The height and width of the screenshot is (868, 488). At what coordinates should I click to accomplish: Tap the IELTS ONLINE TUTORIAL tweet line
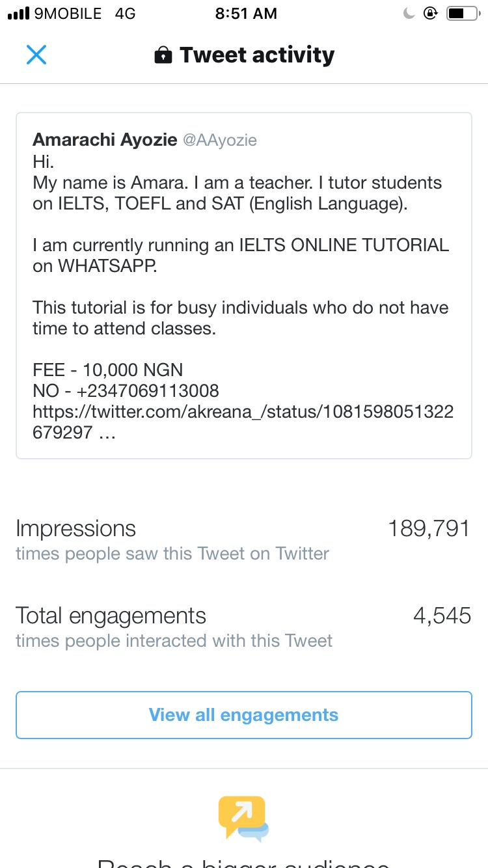click(241, 245)
